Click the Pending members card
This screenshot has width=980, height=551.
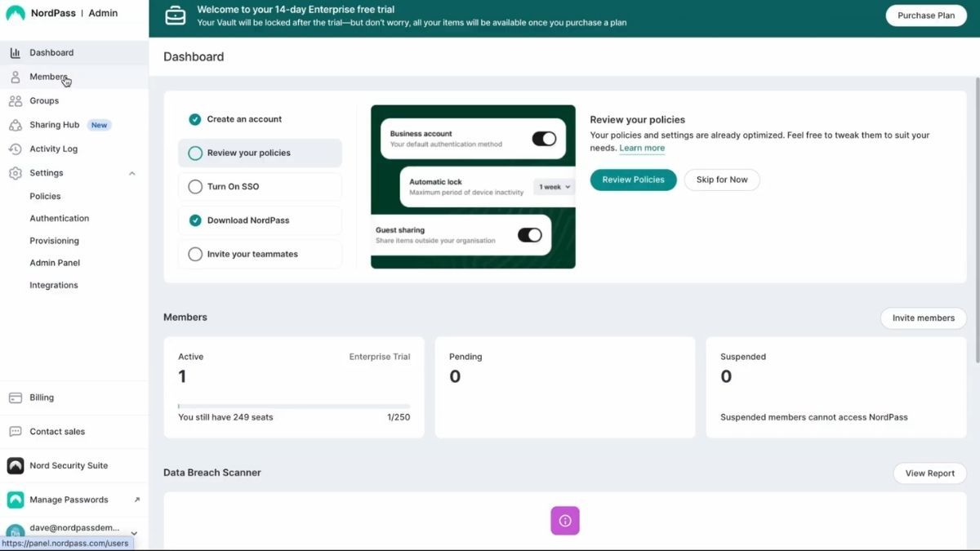click(565, 388)
